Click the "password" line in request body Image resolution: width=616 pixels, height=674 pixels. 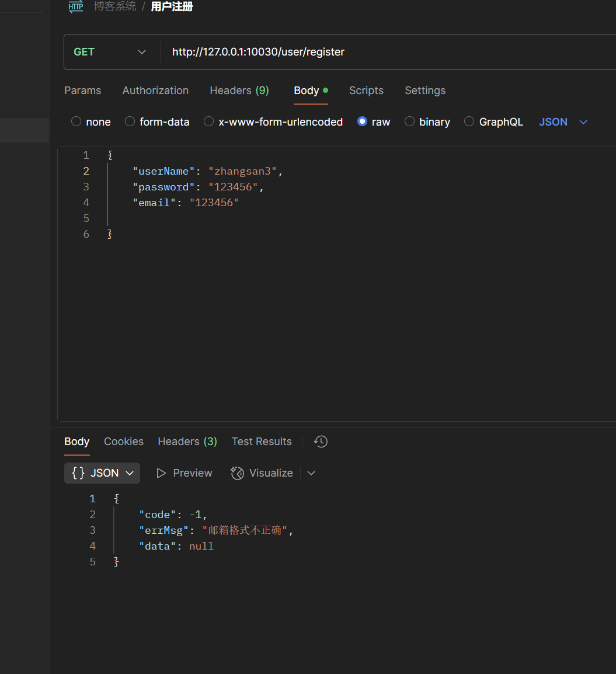pos(198,187)
